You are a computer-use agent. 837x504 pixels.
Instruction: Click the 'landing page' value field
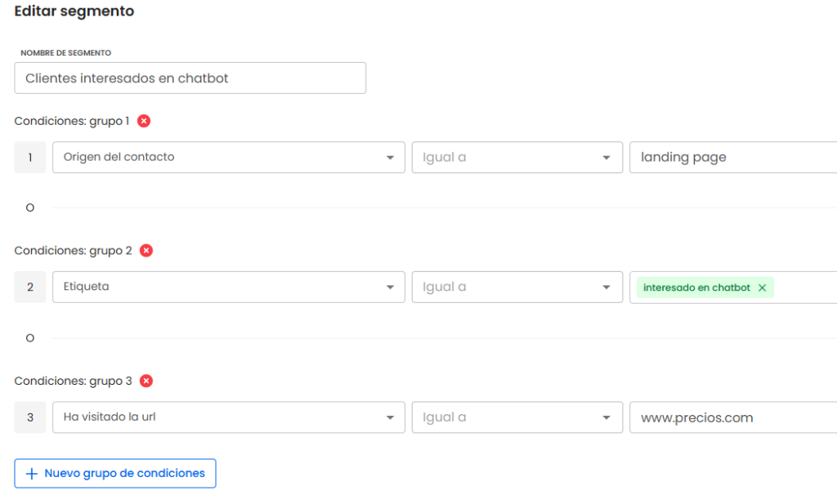[x=732, y=158]
